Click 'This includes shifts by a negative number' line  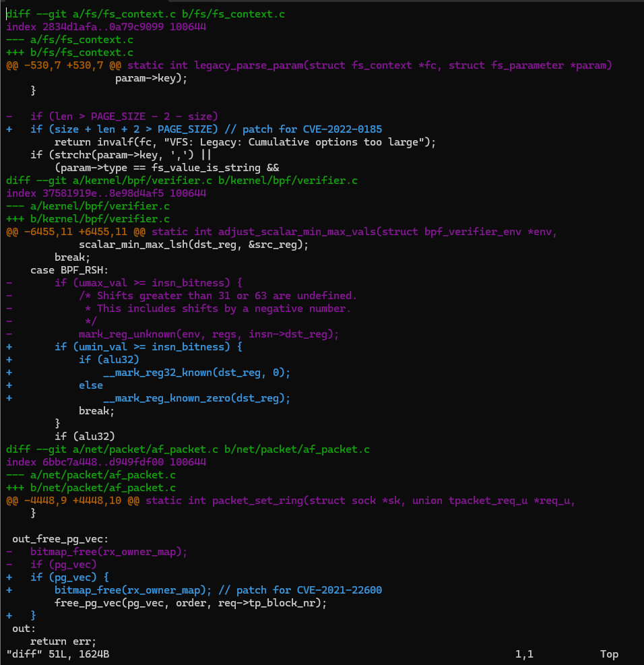point(218,309)
